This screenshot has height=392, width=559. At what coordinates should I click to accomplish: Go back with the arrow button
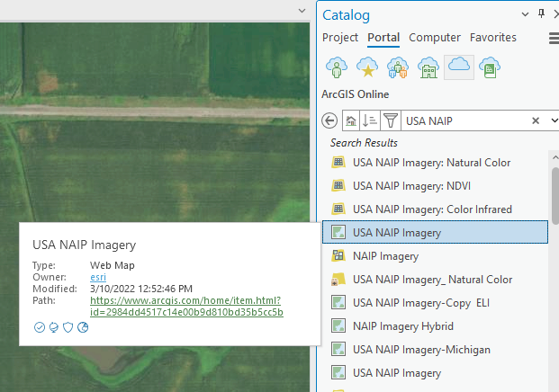click(329, 120)
